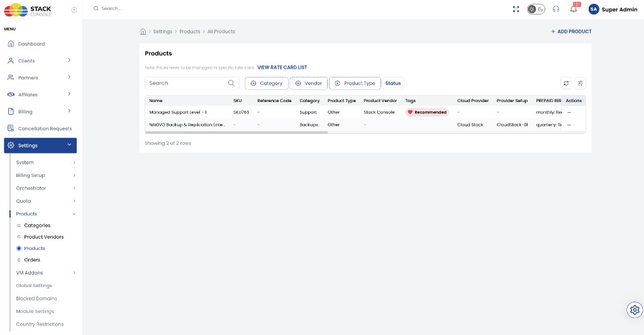Click Products breadcrumb link

coord(190,31)
